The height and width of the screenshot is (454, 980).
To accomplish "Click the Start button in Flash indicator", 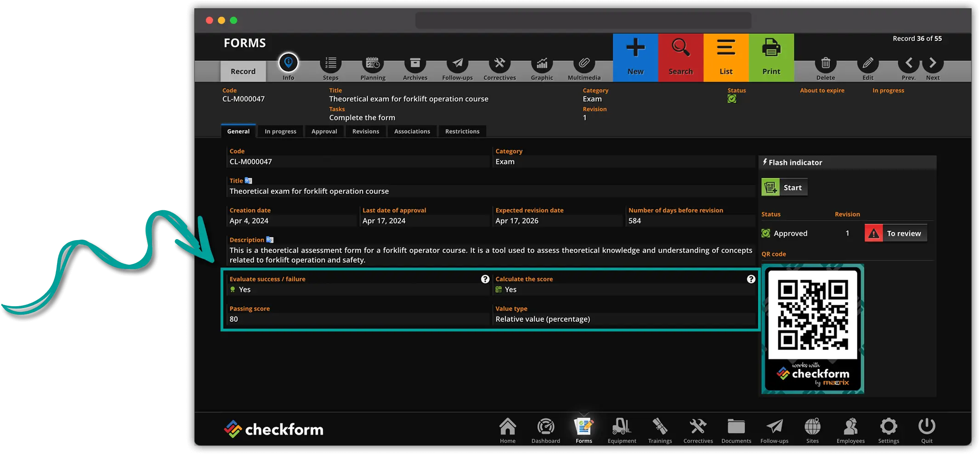I will click(x=784, y=187).
